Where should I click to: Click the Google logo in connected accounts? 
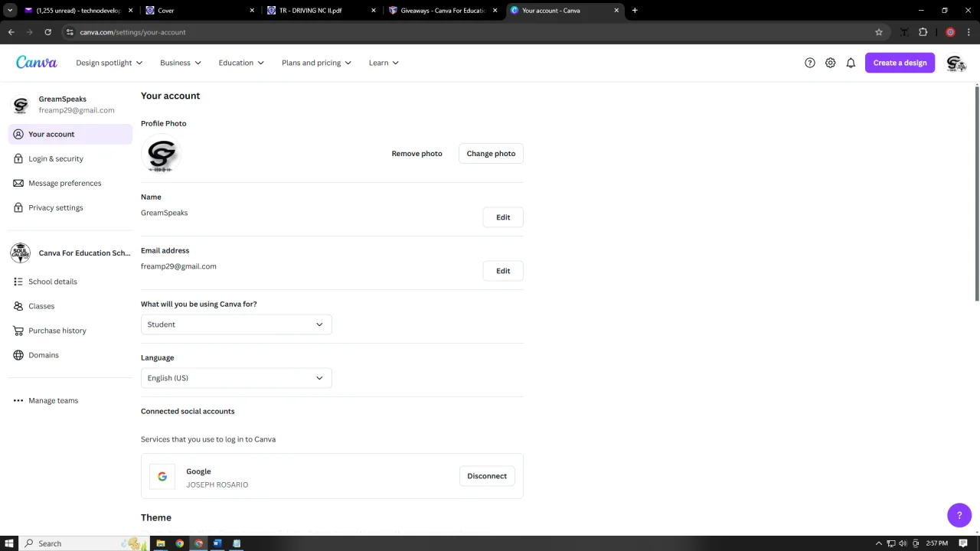pyautogui.click(x=162, y=476)
